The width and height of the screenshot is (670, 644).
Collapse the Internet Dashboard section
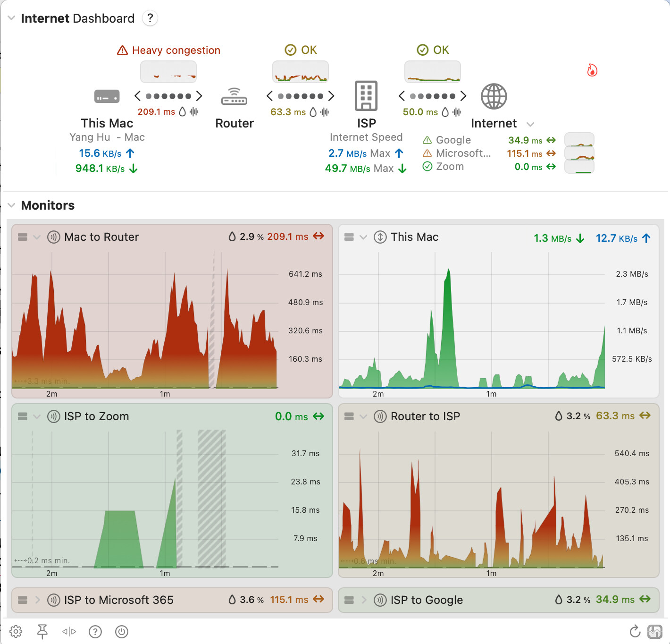click(x=11, y=18)
